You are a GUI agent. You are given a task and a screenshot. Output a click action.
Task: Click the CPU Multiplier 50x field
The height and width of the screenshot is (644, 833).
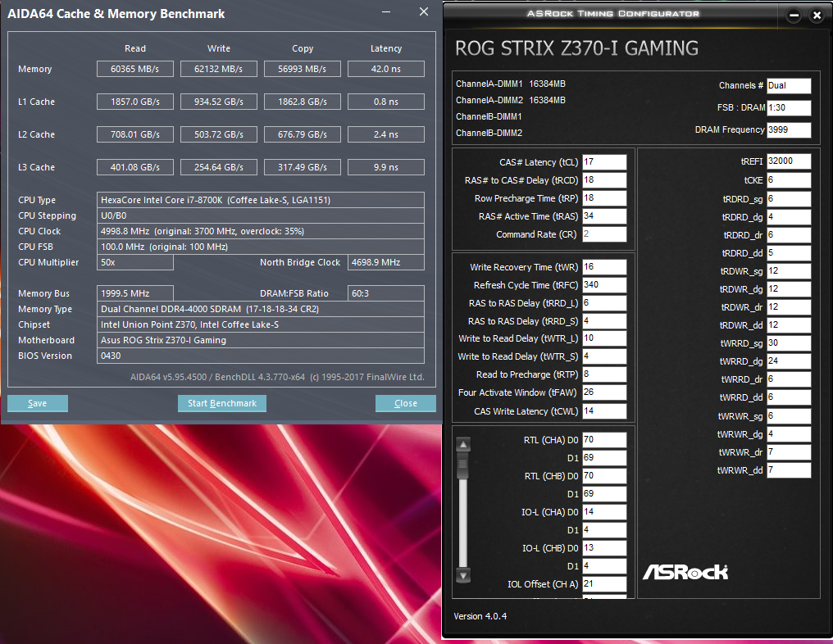tap(135, 262)
